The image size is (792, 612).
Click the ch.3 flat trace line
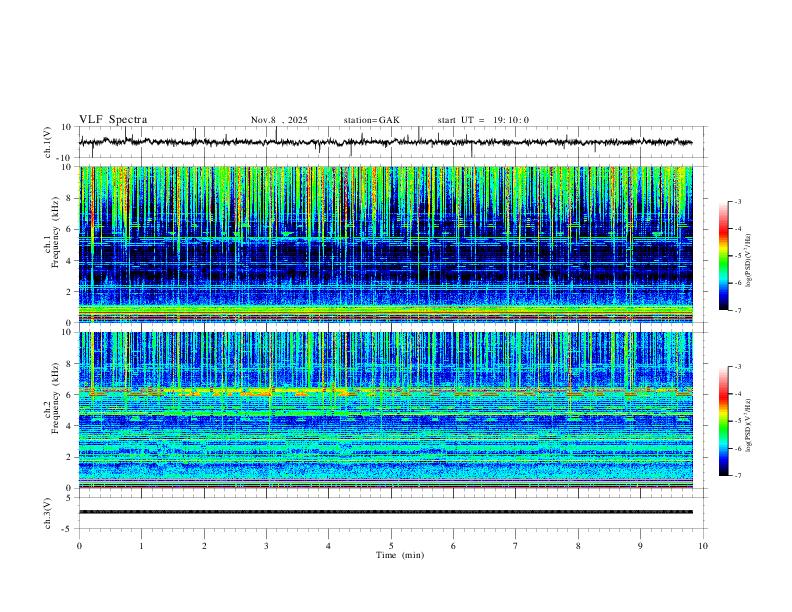[385, 512]
